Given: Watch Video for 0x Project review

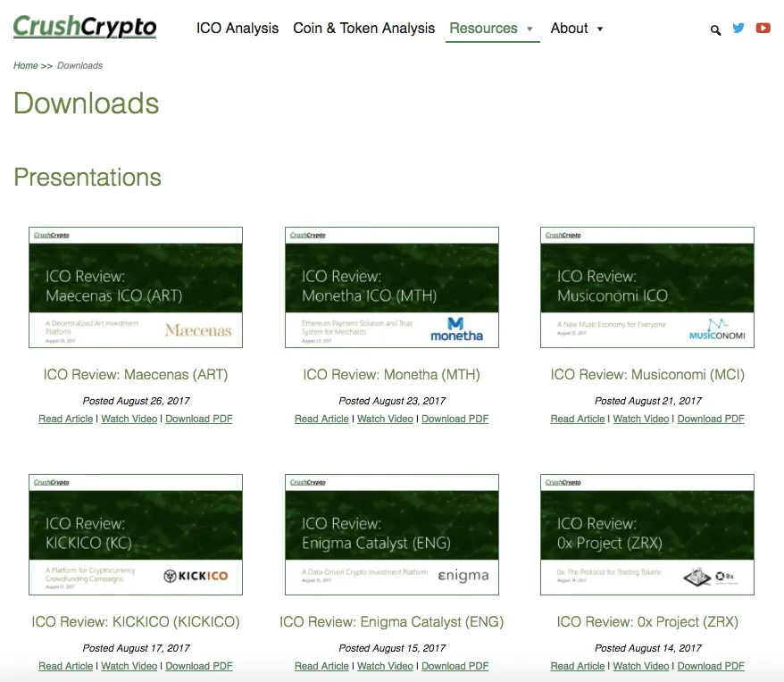Looking at the screenshot, I should pyautogui.click(x=641, y=666).
